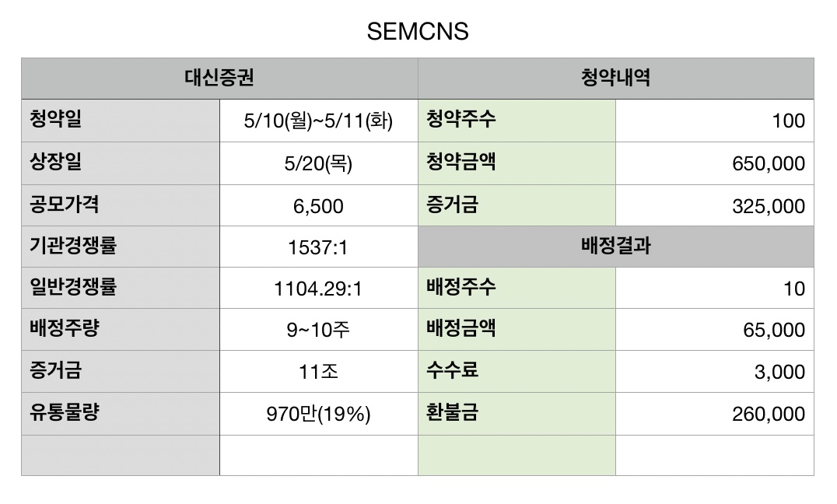Screen dimensions: 837x504
Task: Click the 청약일 date value cell
Action: tap(319, 121)
